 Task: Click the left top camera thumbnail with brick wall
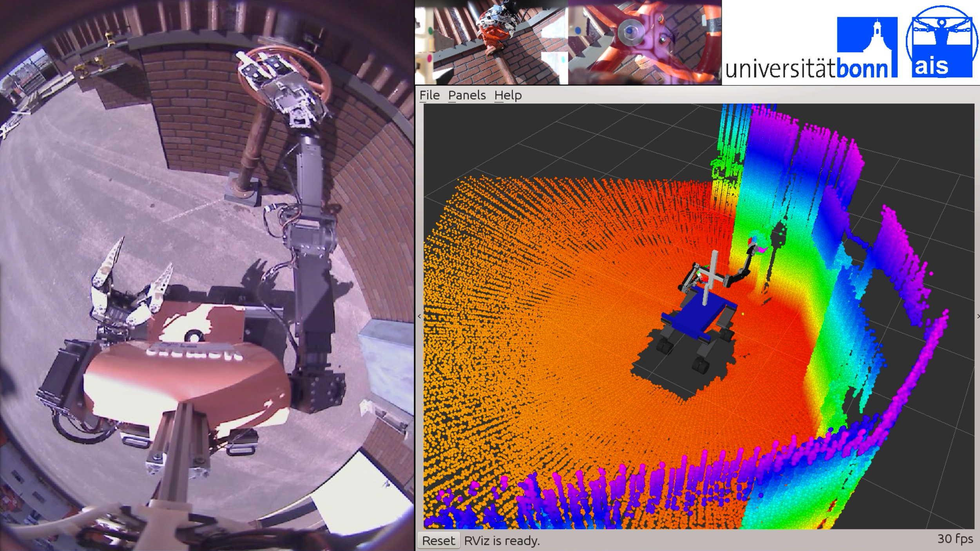tap(491, 42)
